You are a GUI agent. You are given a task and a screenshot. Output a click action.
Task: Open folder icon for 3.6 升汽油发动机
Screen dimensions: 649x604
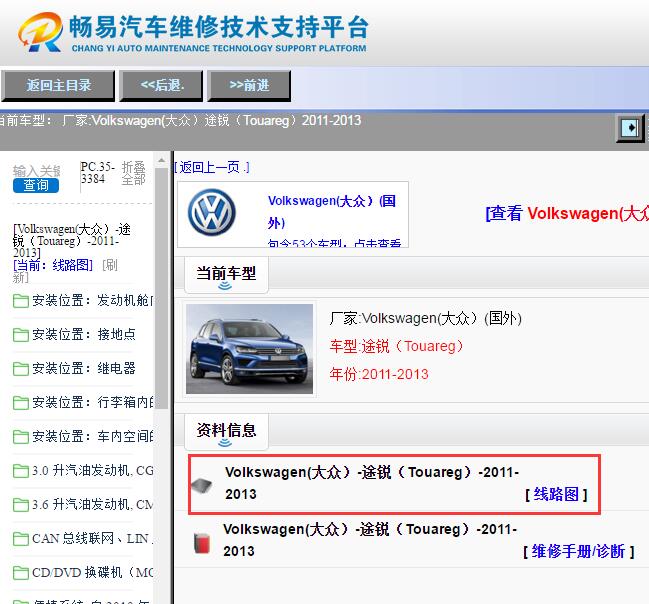click(21, 505)
